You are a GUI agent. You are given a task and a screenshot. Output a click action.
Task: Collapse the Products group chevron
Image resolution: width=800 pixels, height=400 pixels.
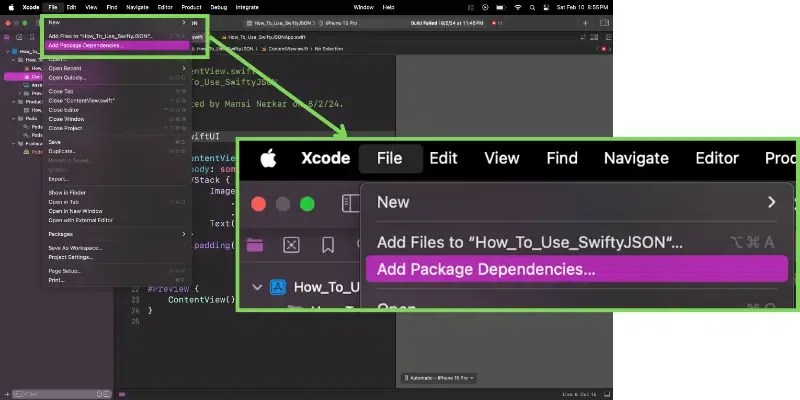(13, 102)
